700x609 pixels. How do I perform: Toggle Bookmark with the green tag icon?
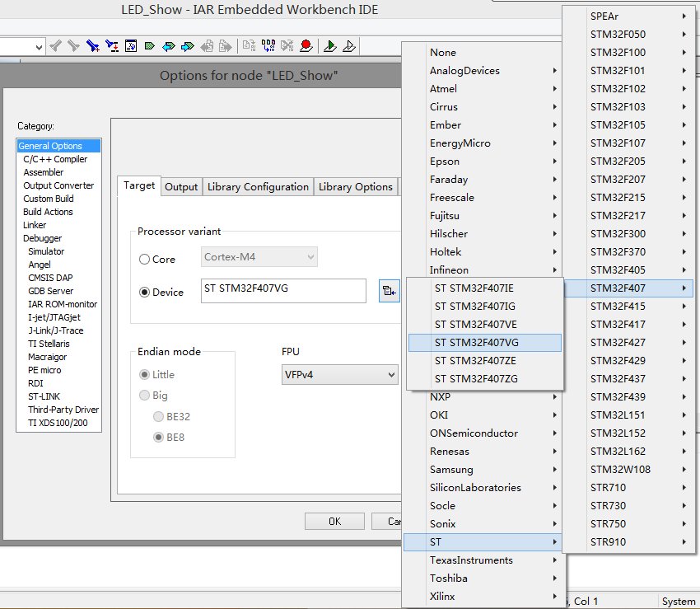pyautogui.click(x=150, y=45)
